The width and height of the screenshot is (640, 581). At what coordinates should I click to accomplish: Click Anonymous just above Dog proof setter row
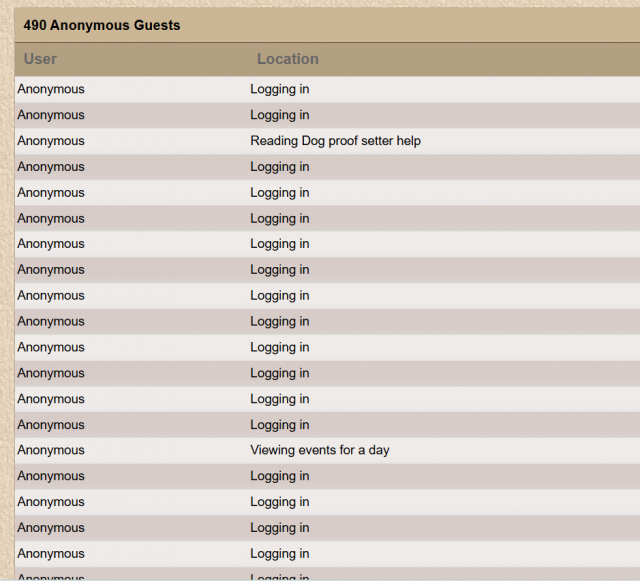[51, 115]
